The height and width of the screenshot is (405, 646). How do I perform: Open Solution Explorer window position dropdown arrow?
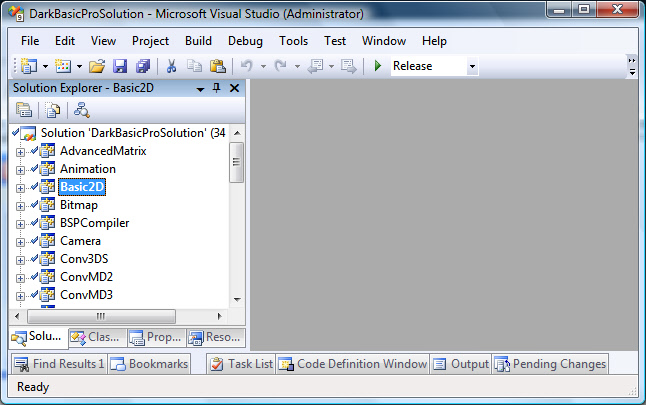point(200,88)
